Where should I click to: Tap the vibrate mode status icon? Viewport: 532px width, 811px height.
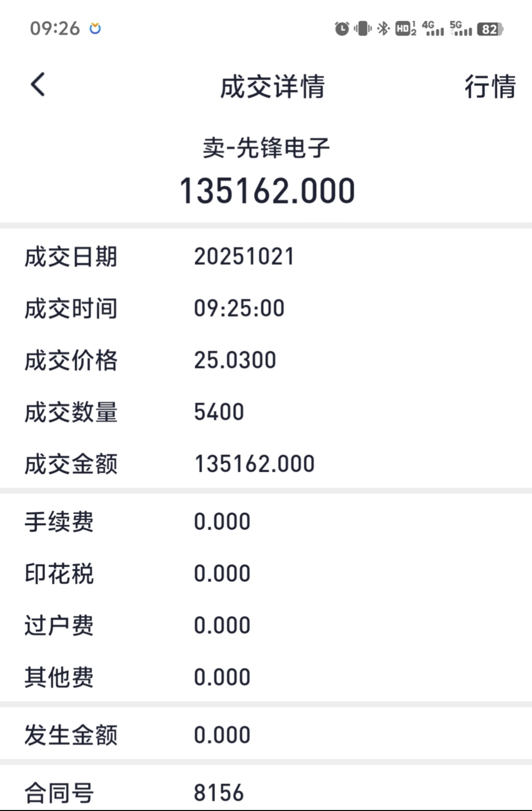(x=362, y=29)
